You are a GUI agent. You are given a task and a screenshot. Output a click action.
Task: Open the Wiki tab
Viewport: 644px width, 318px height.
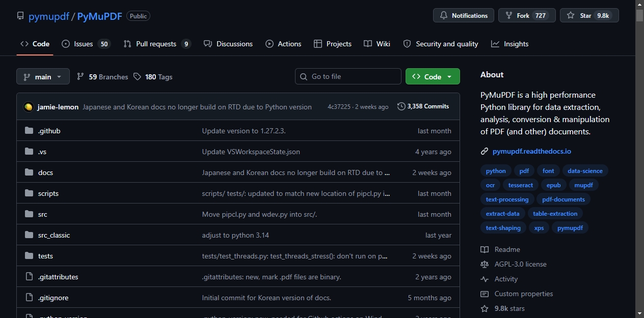coord(377,44)
